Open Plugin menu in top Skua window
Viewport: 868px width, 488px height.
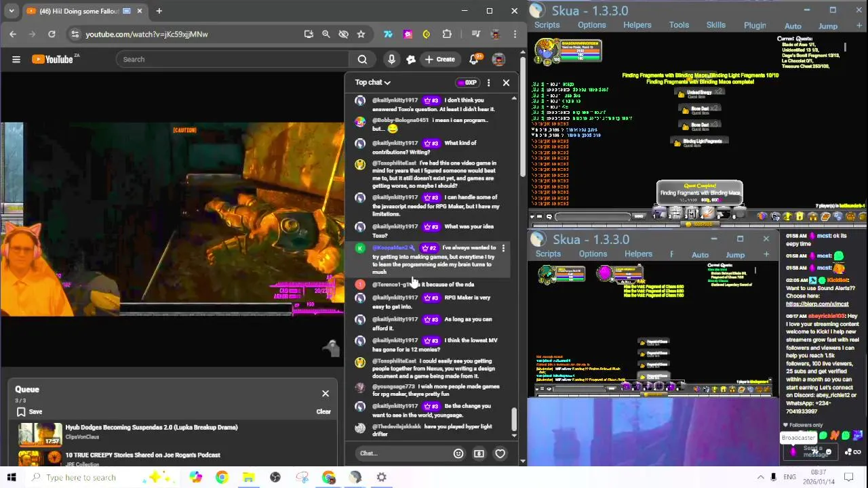[755, 26]
